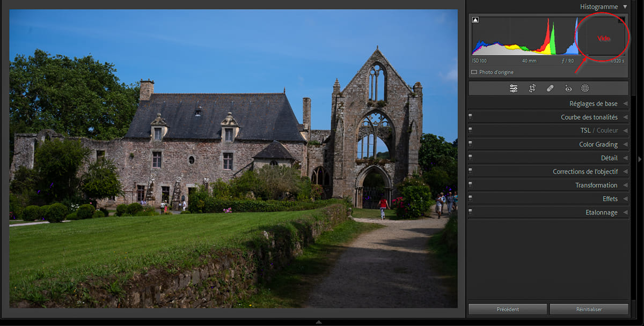The image size is (644, 326).
Task: Select the Crop overlay tool
Action: [x=532, y=88]
